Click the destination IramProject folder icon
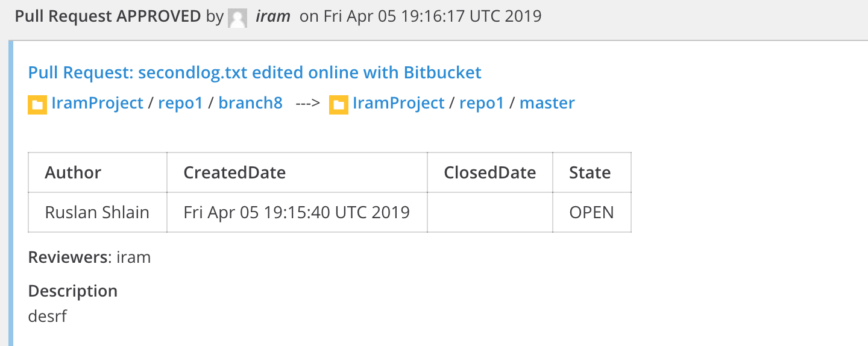This screenshot has height=346, width=868. [339, 105]
